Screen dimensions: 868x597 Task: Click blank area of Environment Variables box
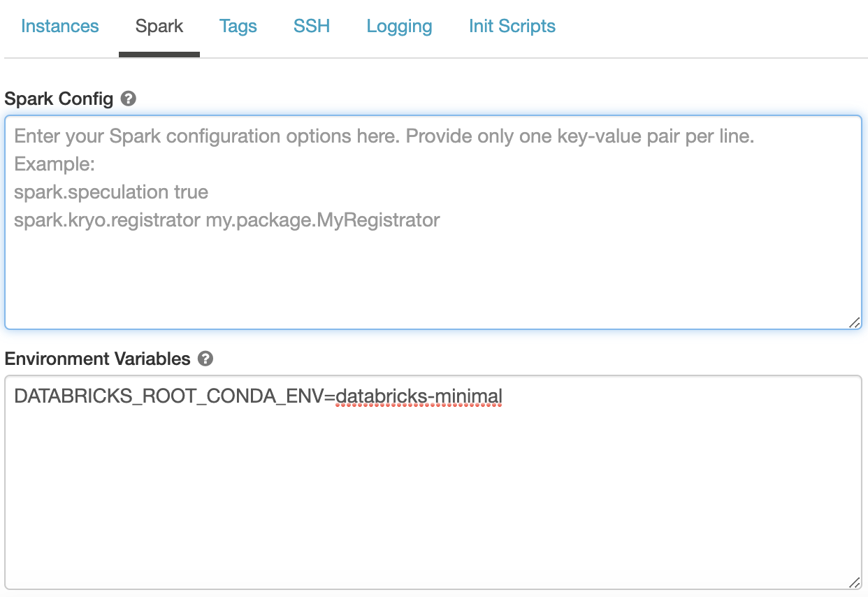433,503
